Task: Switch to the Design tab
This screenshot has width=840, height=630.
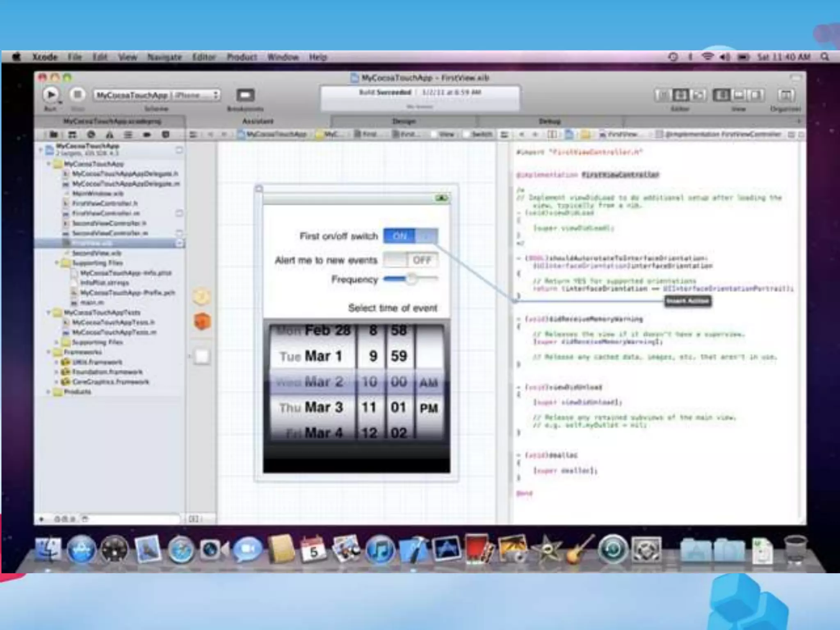Action: (x=404, y=121)
